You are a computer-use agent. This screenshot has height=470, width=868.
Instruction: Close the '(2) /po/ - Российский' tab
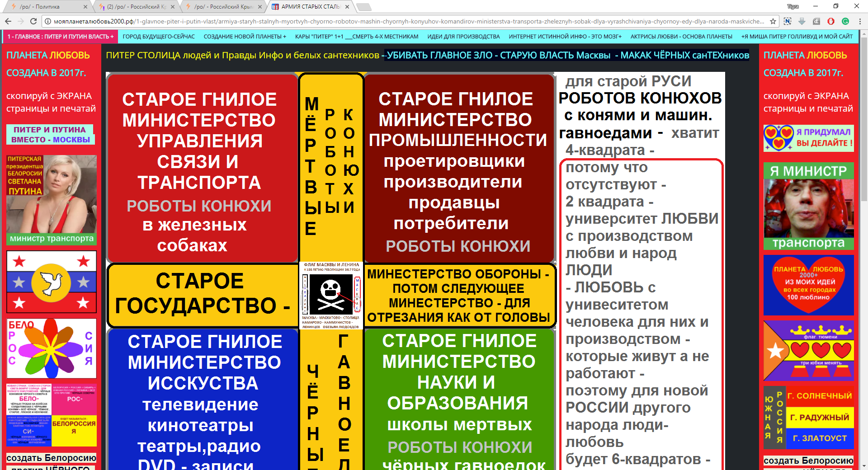point(174,7)
